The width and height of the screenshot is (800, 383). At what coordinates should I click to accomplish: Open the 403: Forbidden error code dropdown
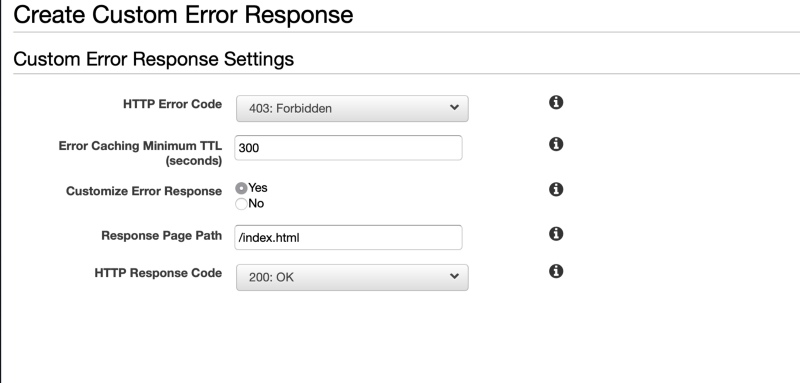tap(352, 108)
